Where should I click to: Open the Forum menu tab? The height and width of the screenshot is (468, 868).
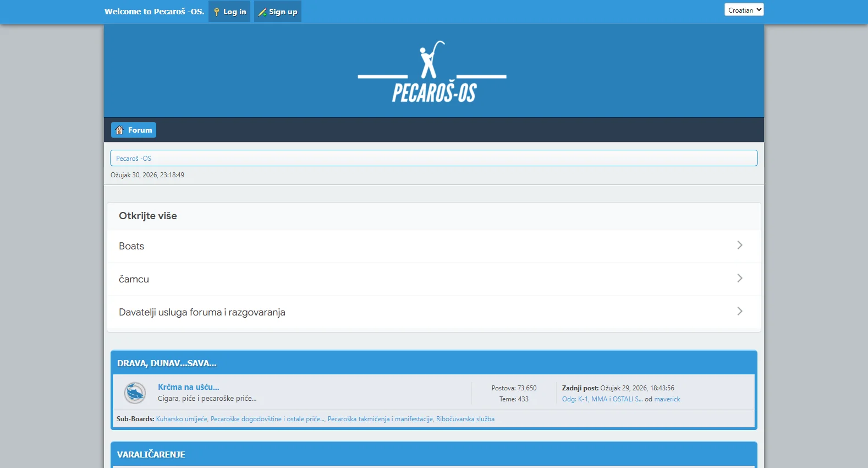coord(134,130)
